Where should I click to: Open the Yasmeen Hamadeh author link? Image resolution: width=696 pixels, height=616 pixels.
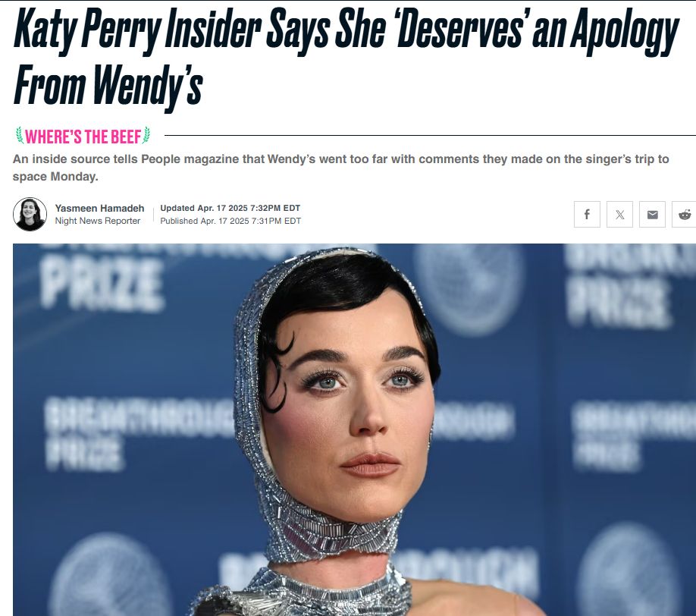tap(99, 208)
